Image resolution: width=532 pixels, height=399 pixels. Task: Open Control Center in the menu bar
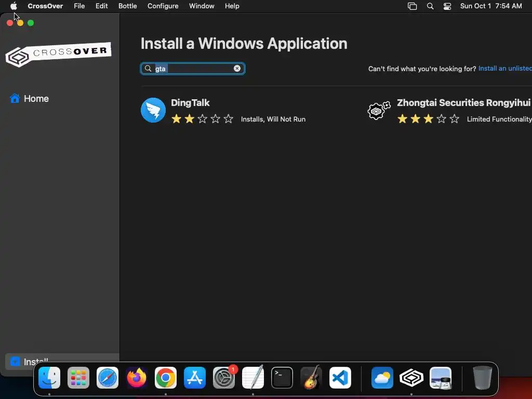[447, 6]
